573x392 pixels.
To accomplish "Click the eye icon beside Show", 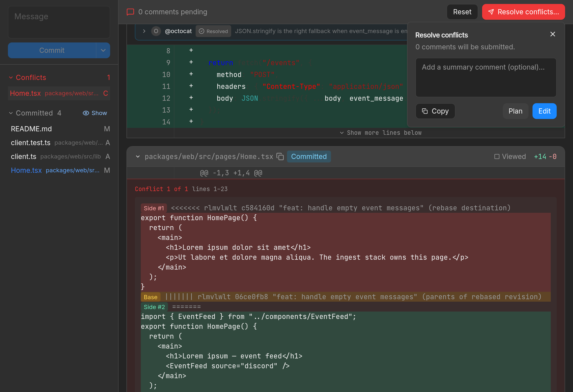I will [x=86, y=113].
